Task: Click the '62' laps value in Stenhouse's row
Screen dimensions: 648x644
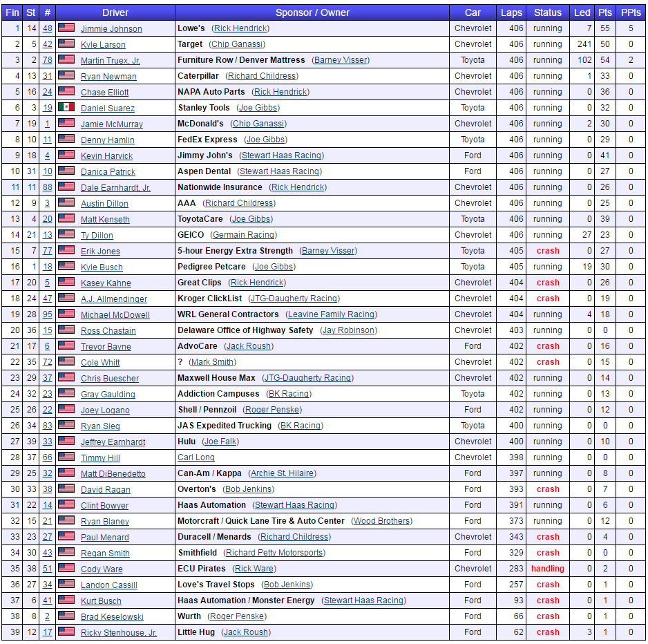Action: pos(519,632)
